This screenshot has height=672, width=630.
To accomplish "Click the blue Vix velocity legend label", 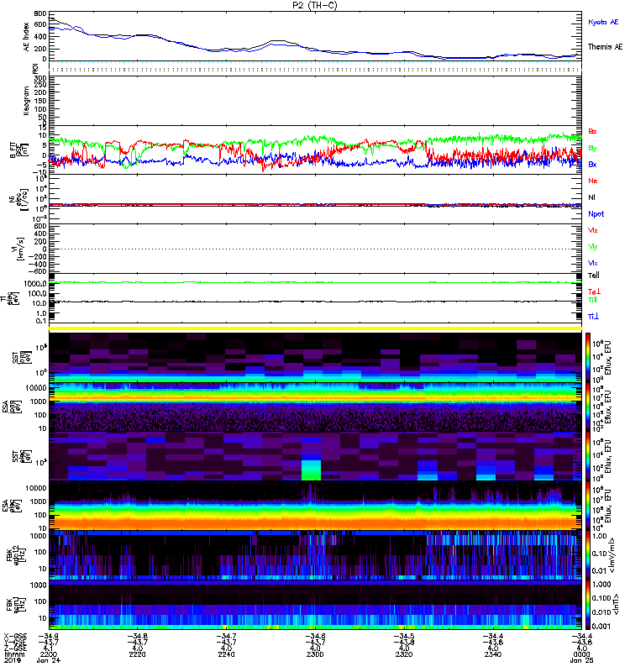I will (x=593, y=263).
